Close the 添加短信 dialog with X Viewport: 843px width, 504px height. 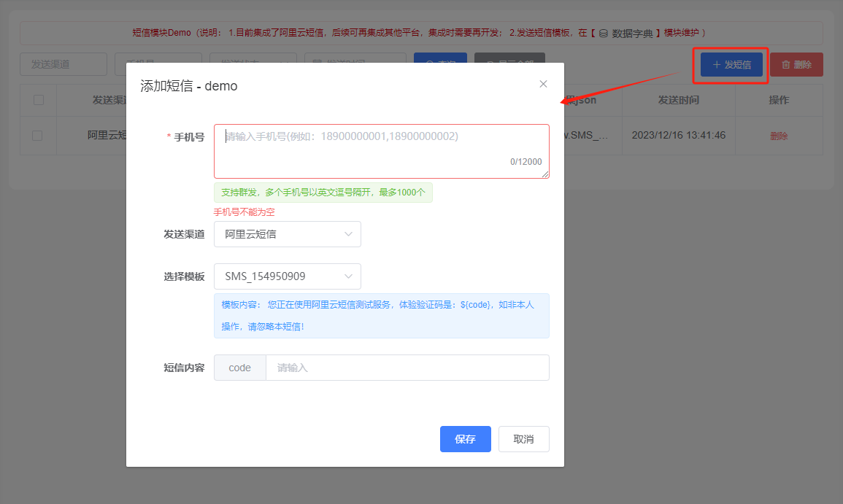(x=543, y=84)
